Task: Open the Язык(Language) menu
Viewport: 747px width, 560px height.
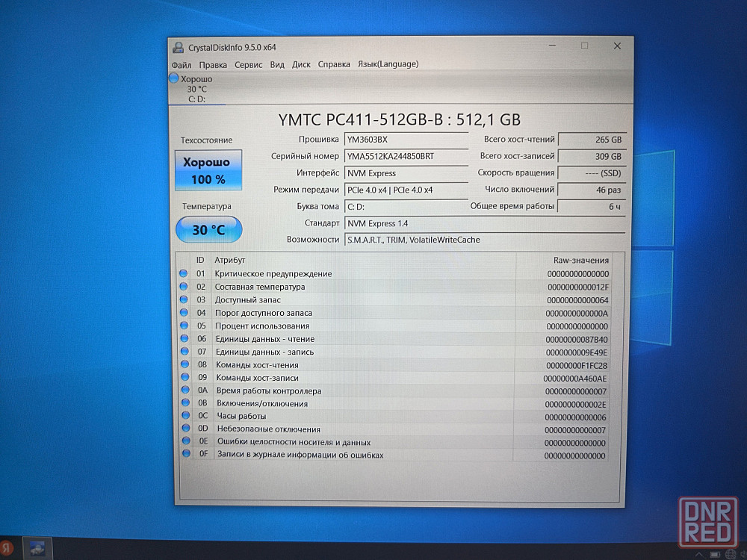Action: [388, 63]
